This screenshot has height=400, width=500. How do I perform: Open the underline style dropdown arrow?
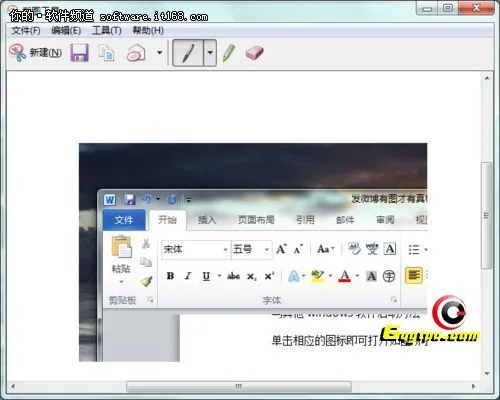(219, 276)
